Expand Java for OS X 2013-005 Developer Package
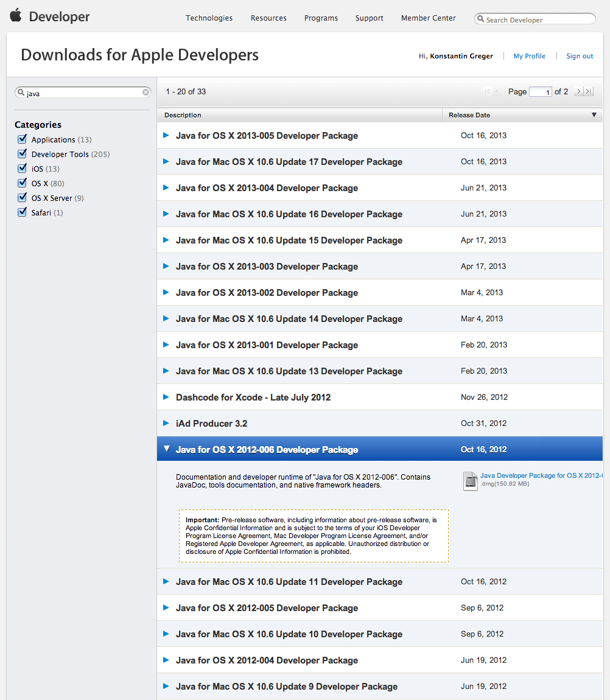This screenshot has width=610, height=700. click(166, 135)
